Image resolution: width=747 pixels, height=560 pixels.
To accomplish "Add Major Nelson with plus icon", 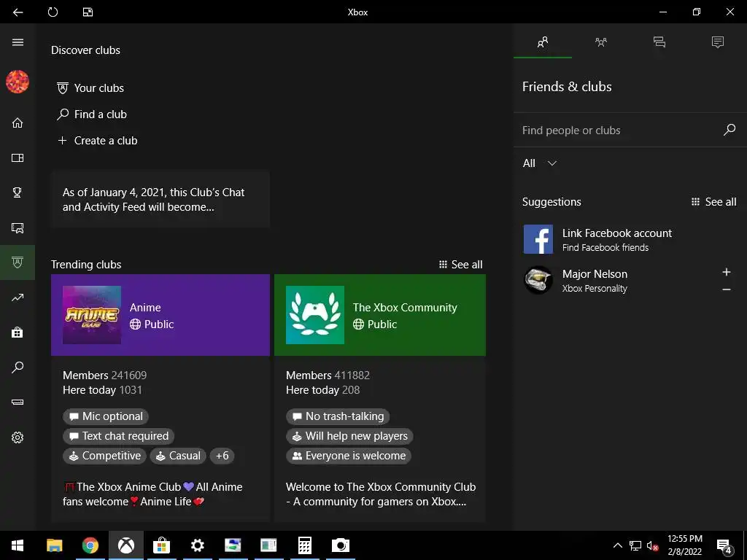I will pyautogui.click(x=727, y=272).
